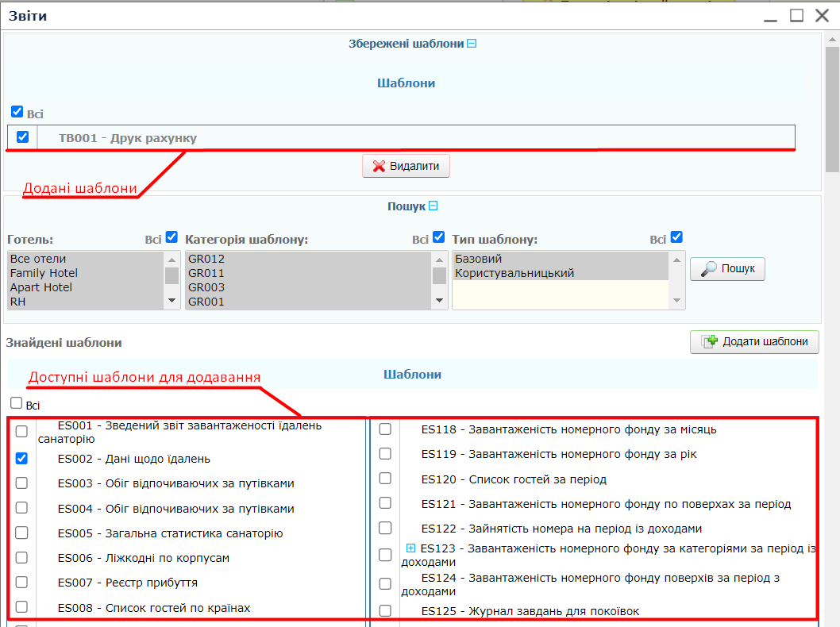The image size is (840, 627).
Task: Check the Всі checkbox above found templates
Action: pyautogui.click(x=17, y=403)
